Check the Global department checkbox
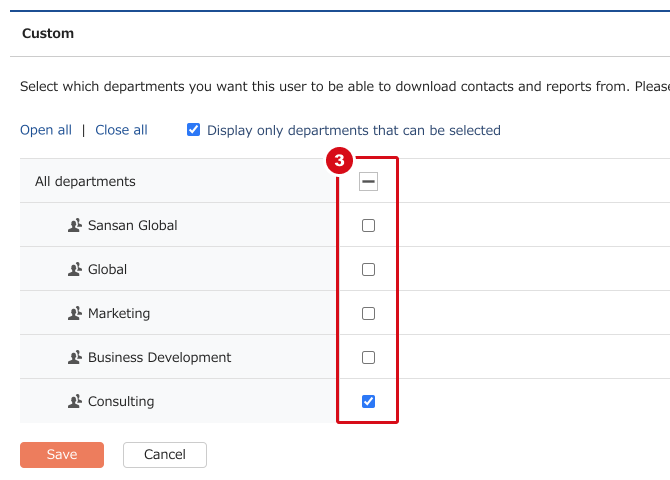 click(368, 269)
